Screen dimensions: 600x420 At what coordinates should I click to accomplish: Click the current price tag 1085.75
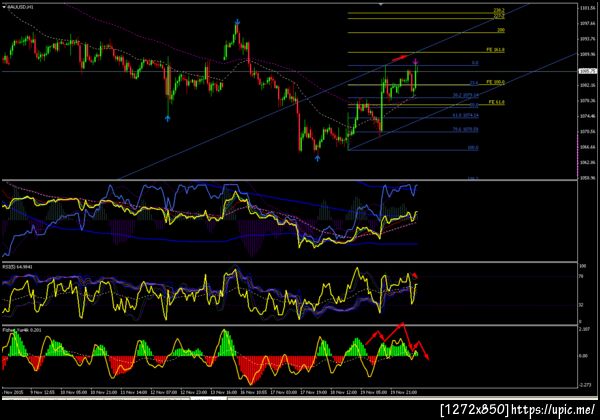pos(588,71)
